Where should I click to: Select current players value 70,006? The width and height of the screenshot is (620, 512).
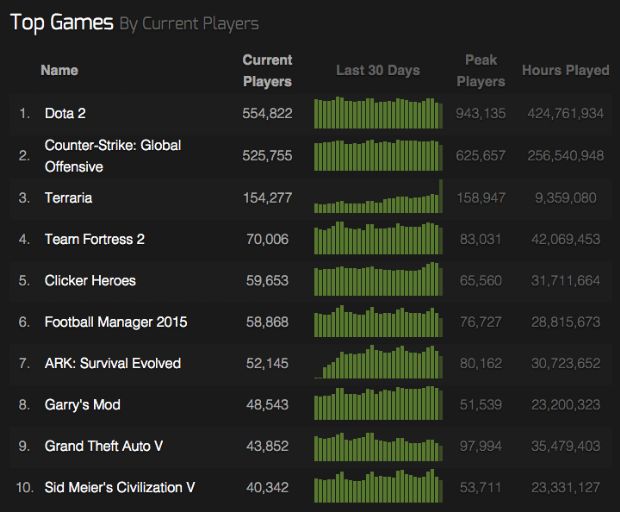267,239
